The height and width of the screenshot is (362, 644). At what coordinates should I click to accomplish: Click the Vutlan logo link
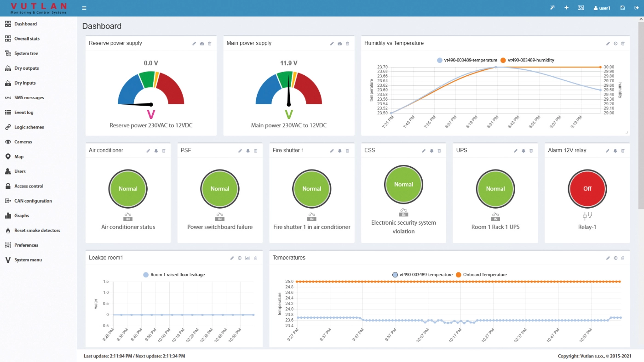point(38,8)
